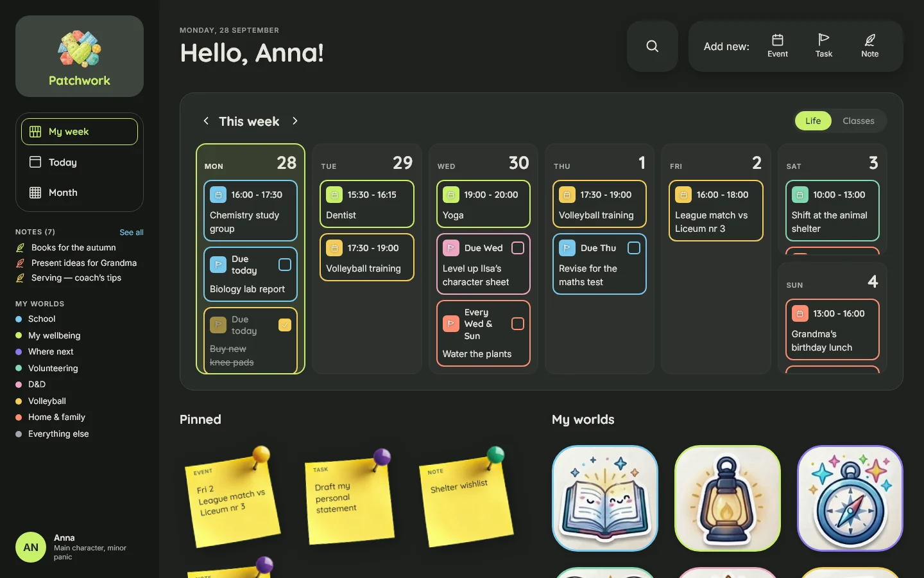Screen dimensions: 924x578
Task: Switch the toggle to Classes
Action: pos(859,121)
